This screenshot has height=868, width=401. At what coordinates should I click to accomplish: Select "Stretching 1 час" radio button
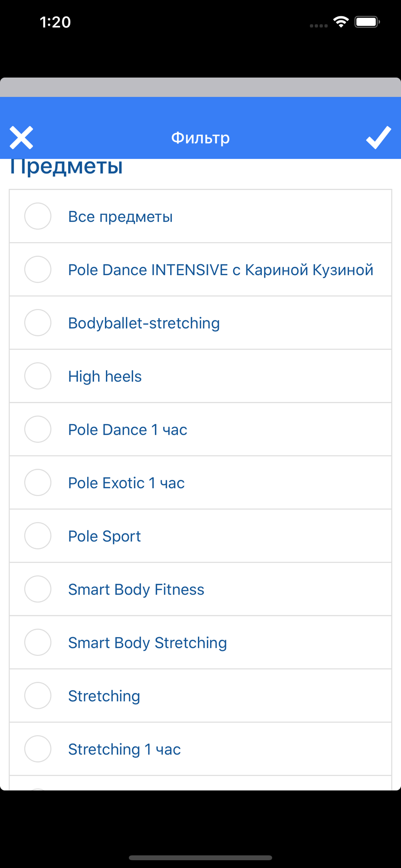[x=38, y=749]
